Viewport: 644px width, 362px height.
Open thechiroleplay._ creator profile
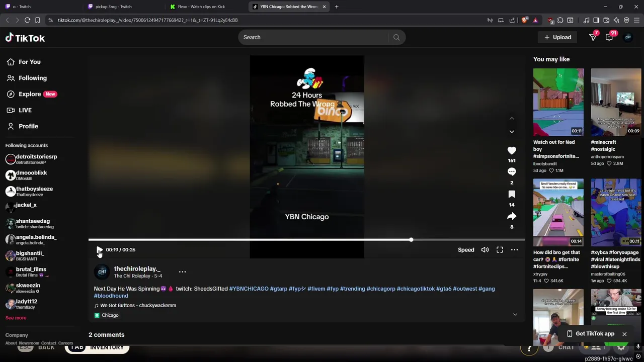pyautogui.click(x=137, y=269)
